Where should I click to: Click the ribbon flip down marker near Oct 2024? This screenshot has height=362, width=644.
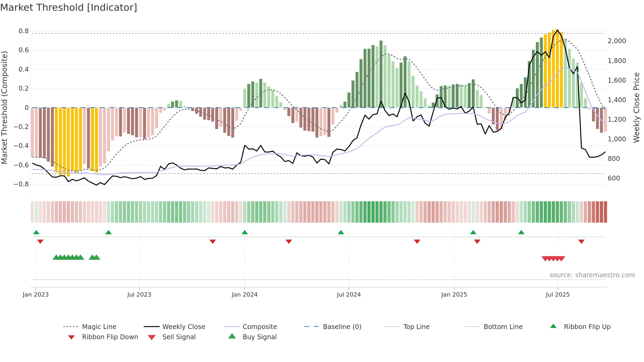click(x=417, y=242)
